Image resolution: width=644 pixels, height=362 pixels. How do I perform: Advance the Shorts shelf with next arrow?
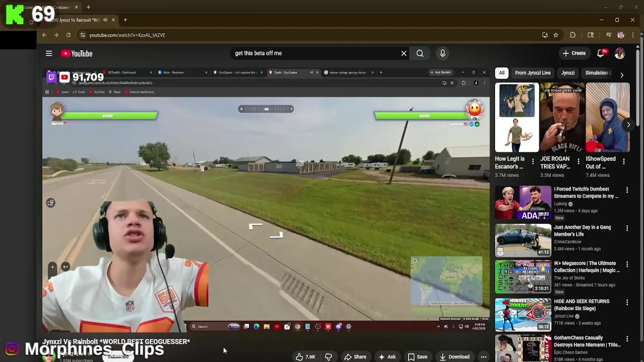(x=628, y=125)
